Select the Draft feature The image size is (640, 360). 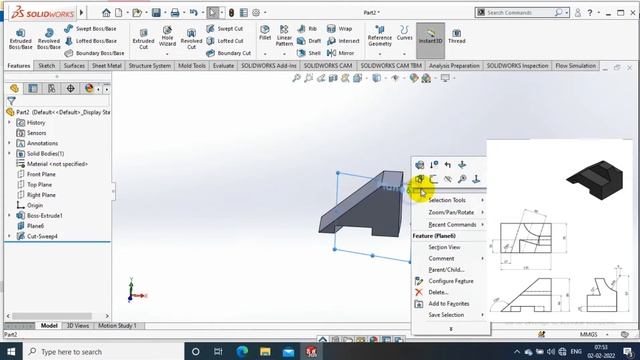coord(309,41)
